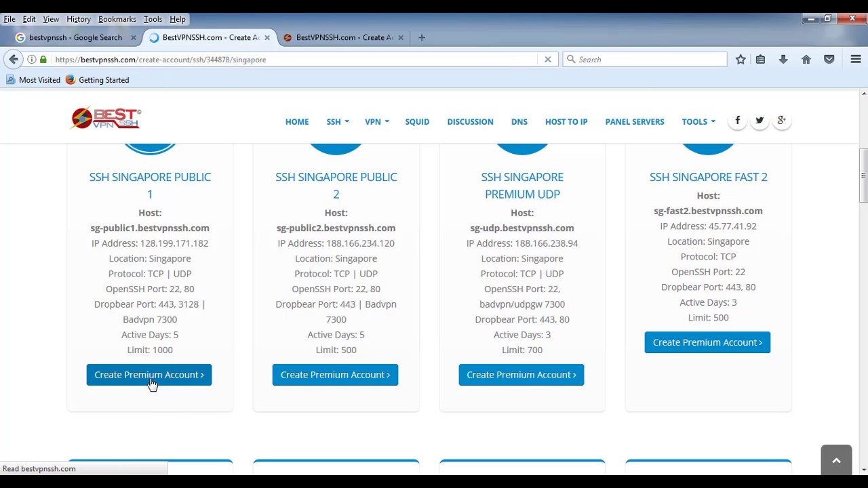The image size is (868, 488).
Task: Click the BestVPNSSH logo
Action: 106,118
